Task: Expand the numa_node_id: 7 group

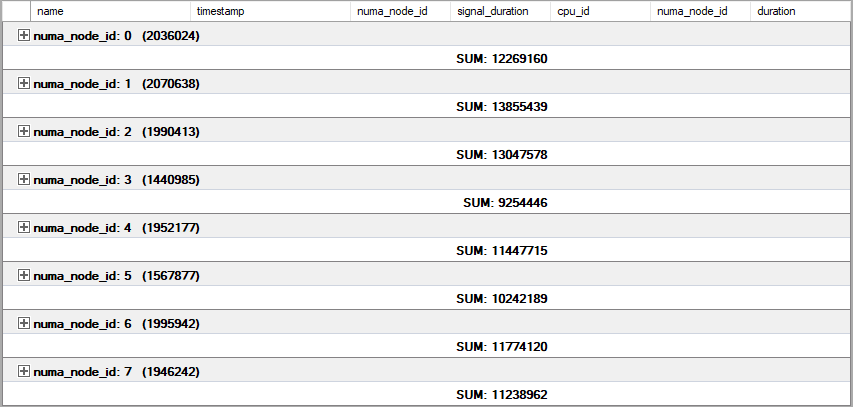Action: tap(24, 371)
